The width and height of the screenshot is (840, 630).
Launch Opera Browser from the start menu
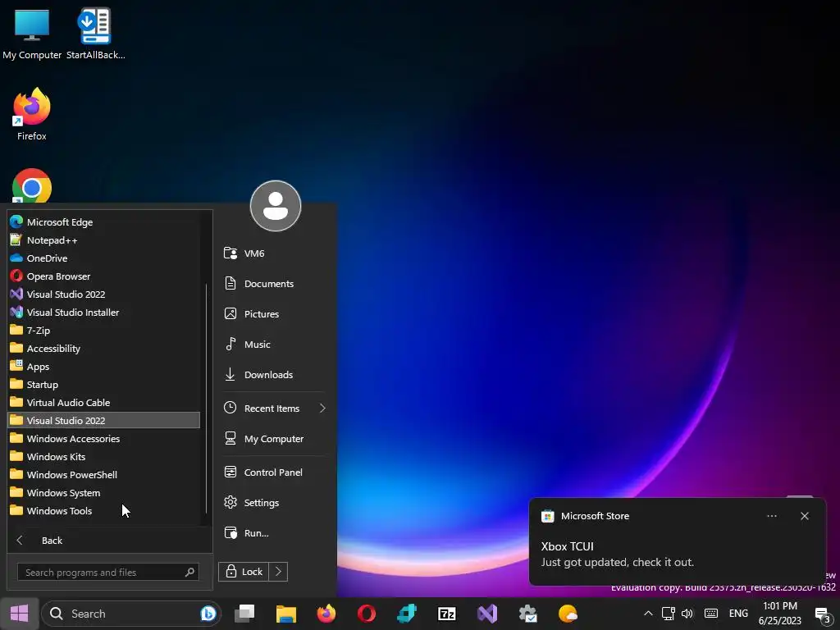click(x=103, y=276)
